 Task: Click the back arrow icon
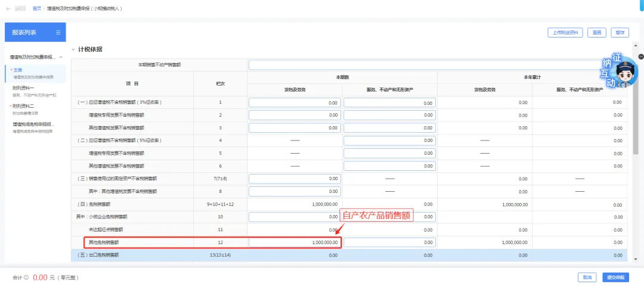coord(8,9)
